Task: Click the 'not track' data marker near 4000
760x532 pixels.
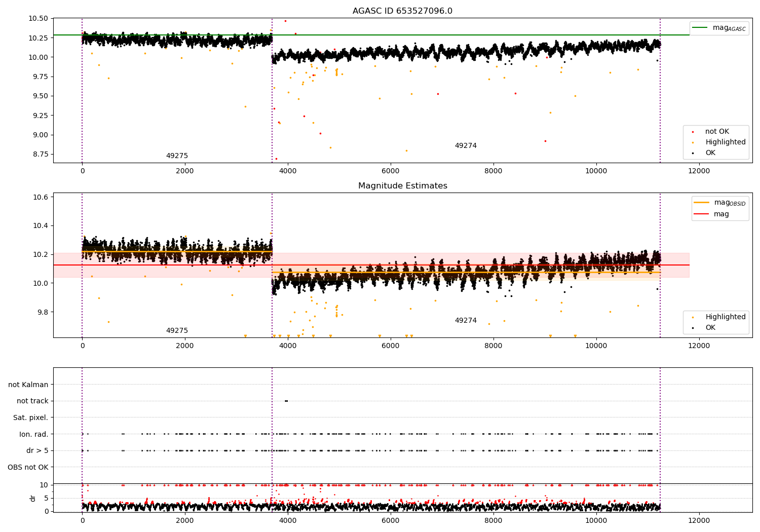Action: (x=286, y=401)
